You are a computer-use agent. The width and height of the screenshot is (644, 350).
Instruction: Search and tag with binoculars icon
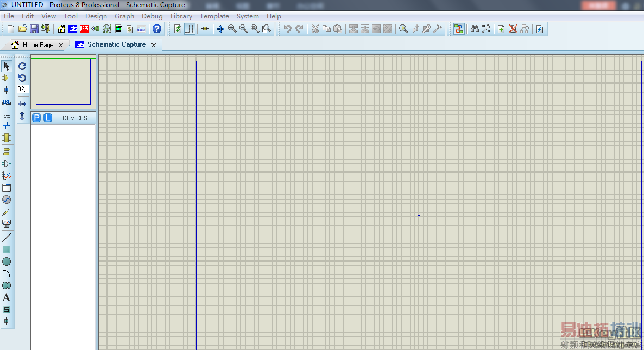(475, 29)
